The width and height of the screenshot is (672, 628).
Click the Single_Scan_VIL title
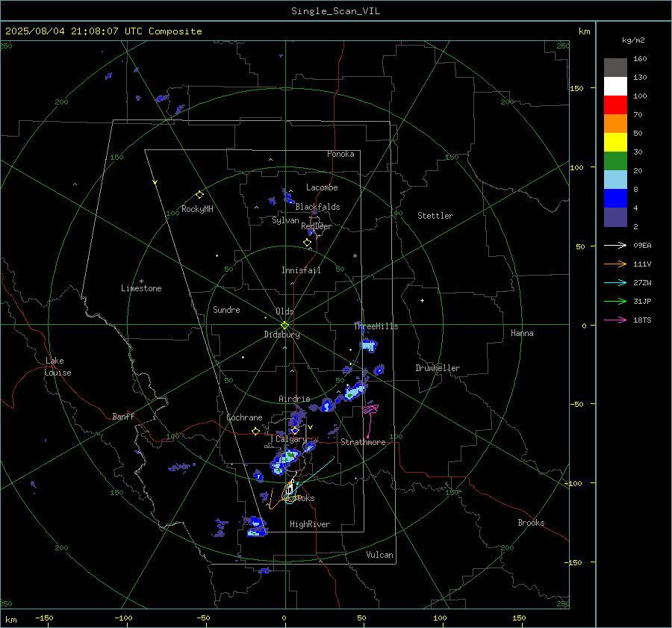click(x=335, y=11)
